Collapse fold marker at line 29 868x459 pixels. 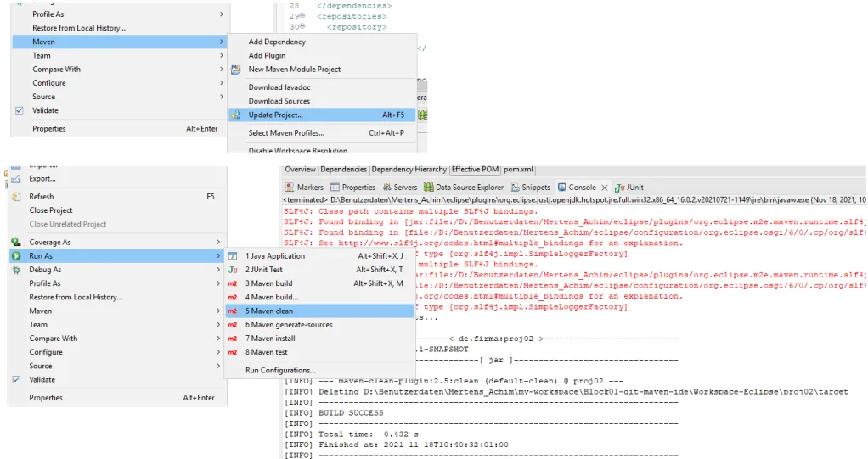pos(303,15)
